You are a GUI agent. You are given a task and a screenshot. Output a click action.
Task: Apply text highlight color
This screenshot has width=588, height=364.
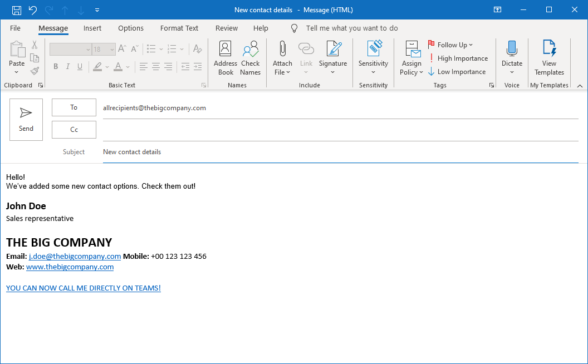(97, 67)
